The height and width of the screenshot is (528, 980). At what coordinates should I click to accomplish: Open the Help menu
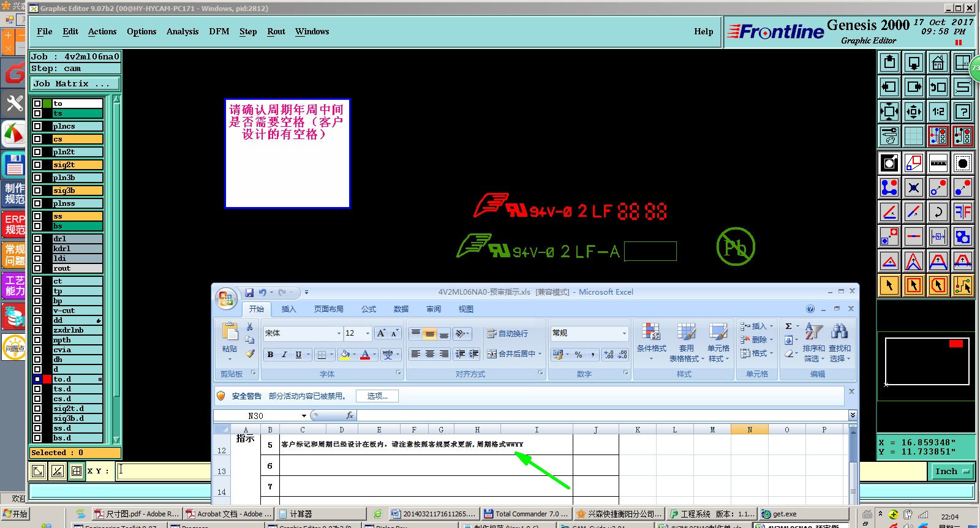(x=704, y=31)
